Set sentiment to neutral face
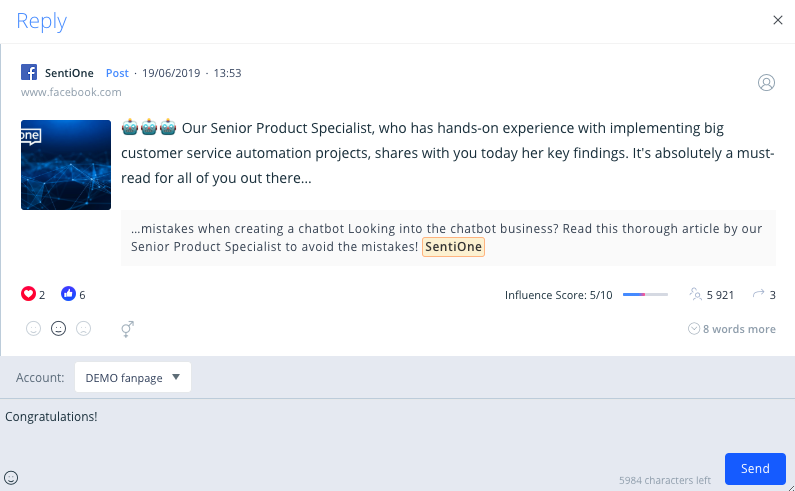Viewport: 795px width, 491px height. [58, 328]
